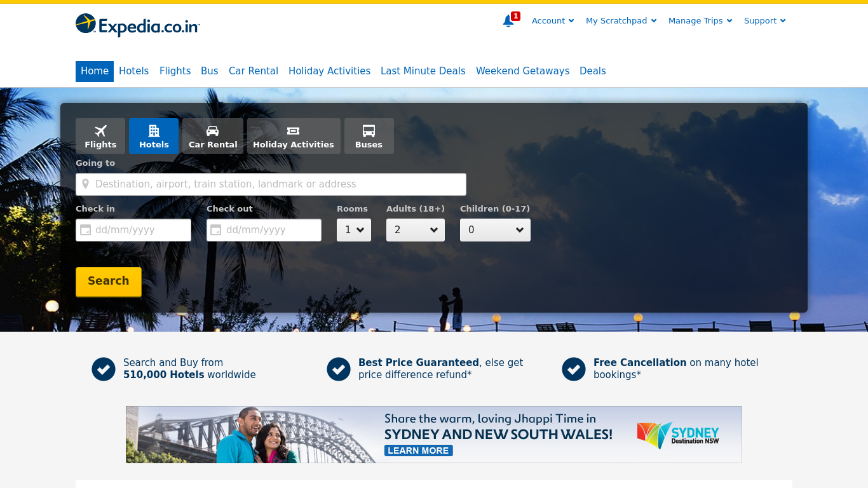Open the Manage Trips dropdown
Screen dimensions: 868x488
pyautogui.click(x=700, y=20)
